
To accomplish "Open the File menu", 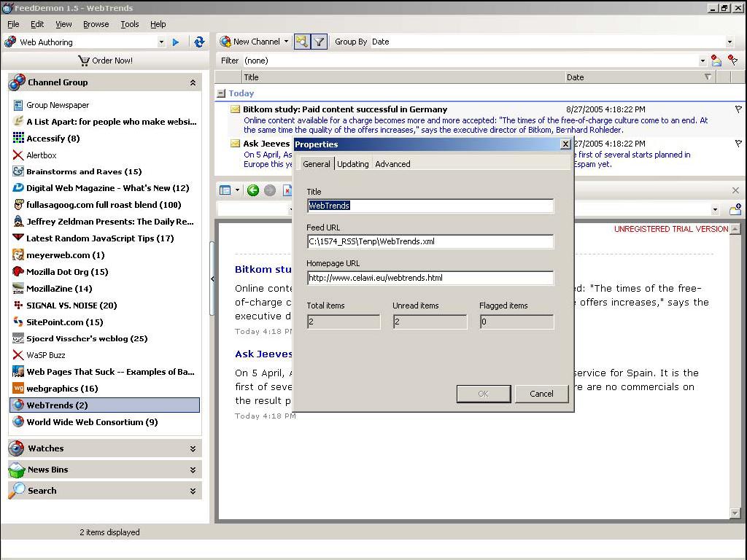I will pos(13,24).
